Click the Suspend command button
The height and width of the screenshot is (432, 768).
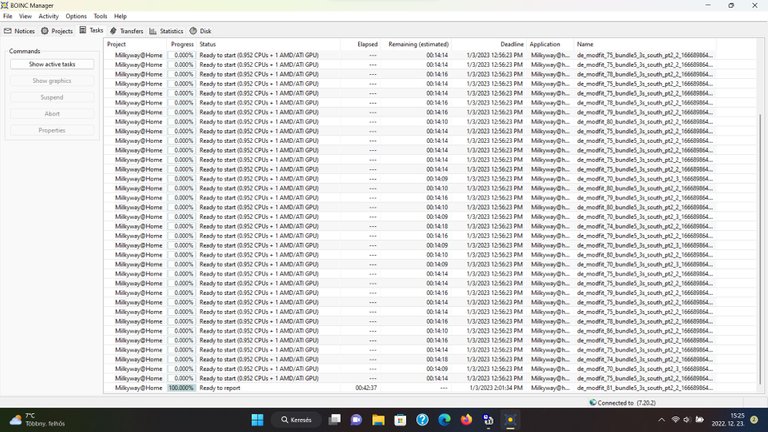point(52,97)
